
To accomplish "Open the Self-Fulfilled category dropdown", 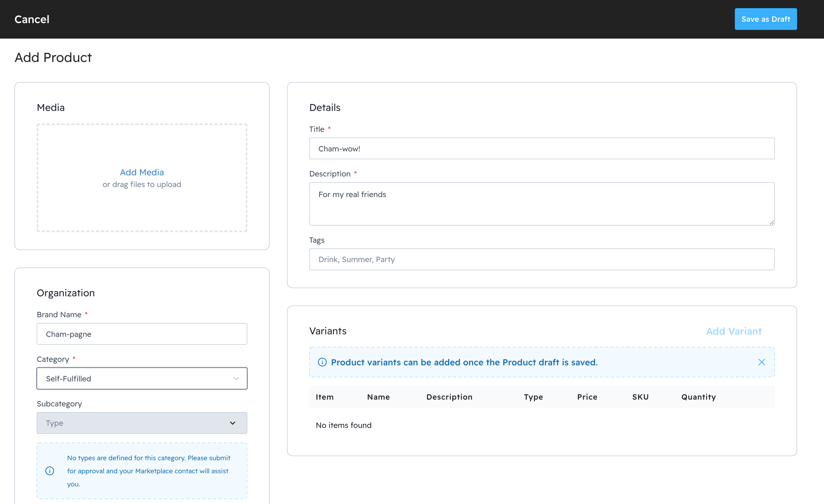I will point(134,379).
